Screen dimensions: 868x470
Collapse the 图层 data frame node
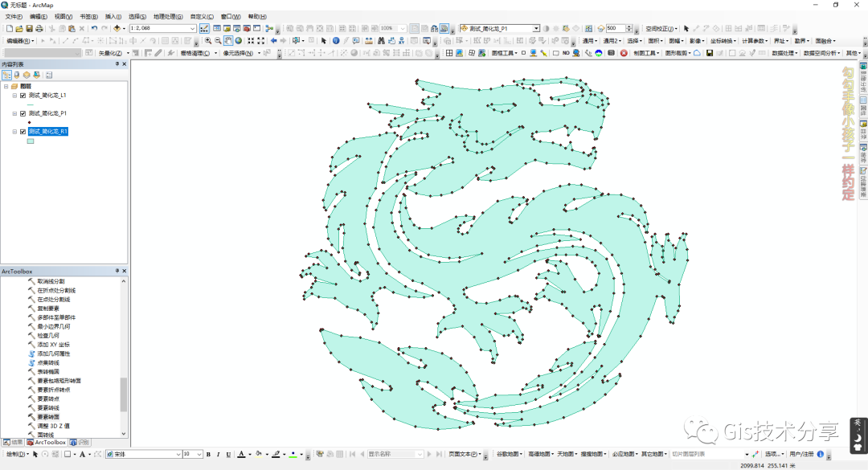(x=6, y=86)
